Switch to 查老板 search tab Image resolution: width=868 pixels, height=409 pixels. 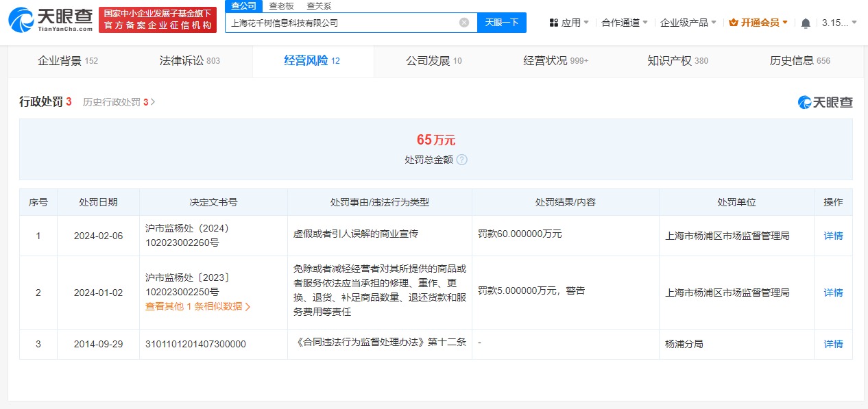pos(281,5)
